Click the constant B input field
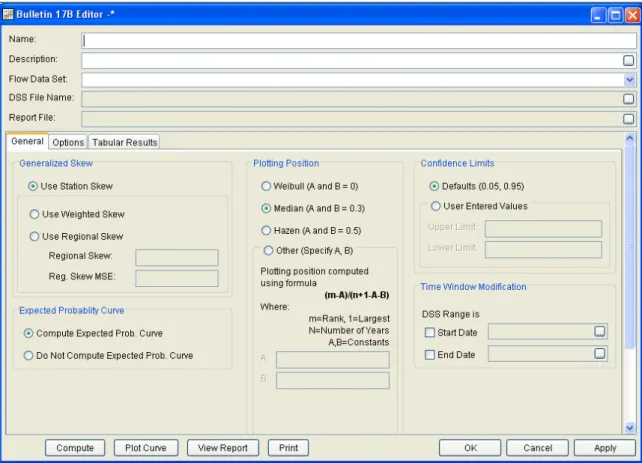Viewport: 642px width, 463px height. (x=333, y=380)
